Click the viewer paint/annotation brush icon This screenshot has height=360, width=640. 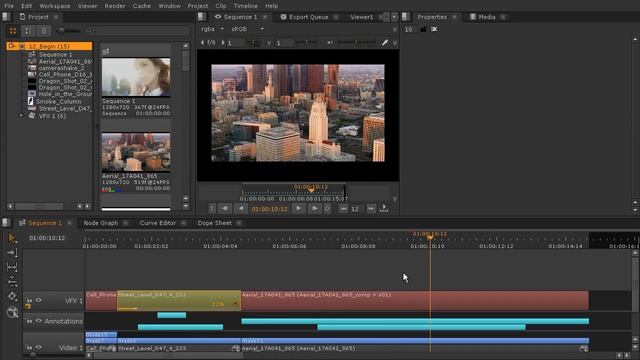point(384,42)
